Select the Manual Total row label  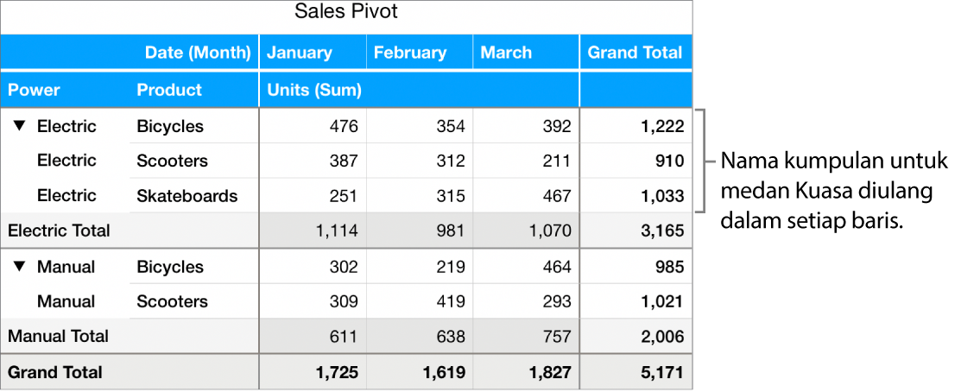58,336
